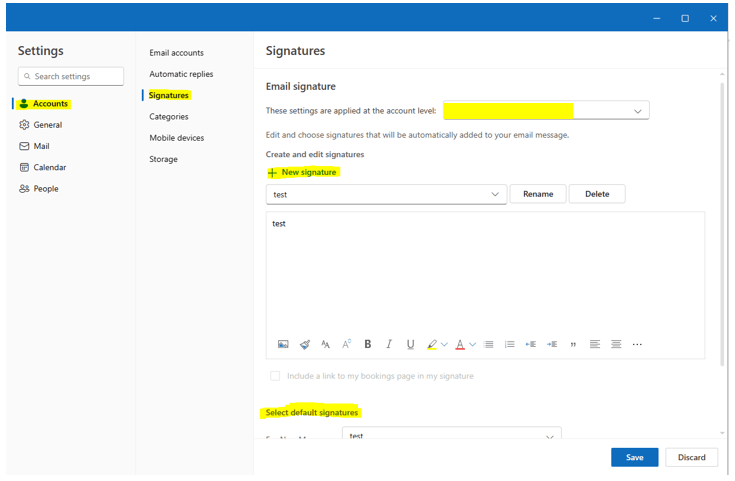Go to Email accounts page
The image size is (735, 481).
pos(176,53)
